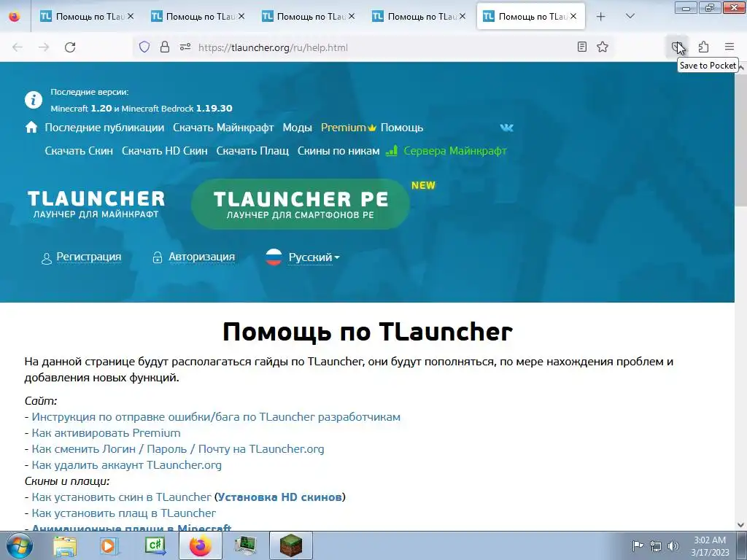The width and height of the screenshot is (747, 560).
Task: Open Последние публикации menu item
Action: [104, 128]
